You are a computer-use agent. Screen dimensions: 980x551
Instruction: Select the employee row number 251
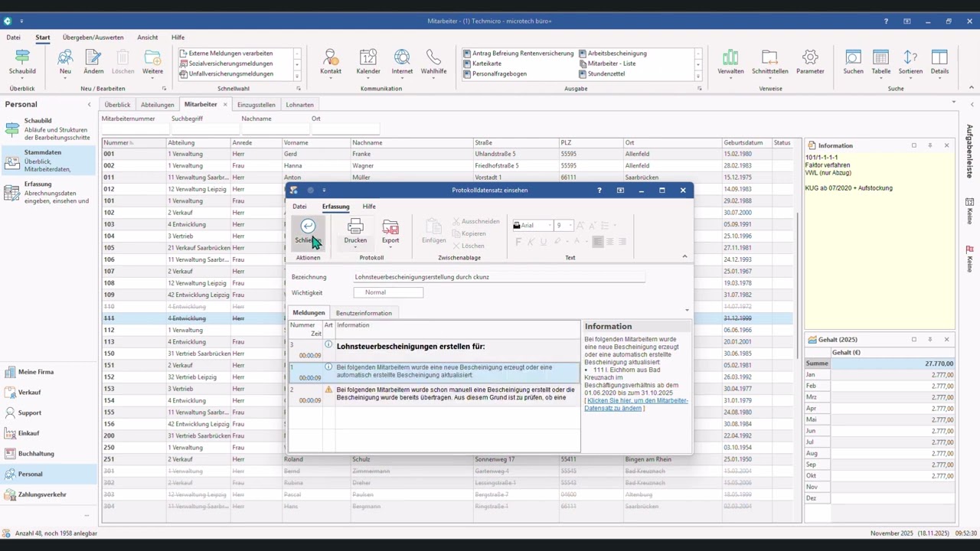[x=452, y=459]
